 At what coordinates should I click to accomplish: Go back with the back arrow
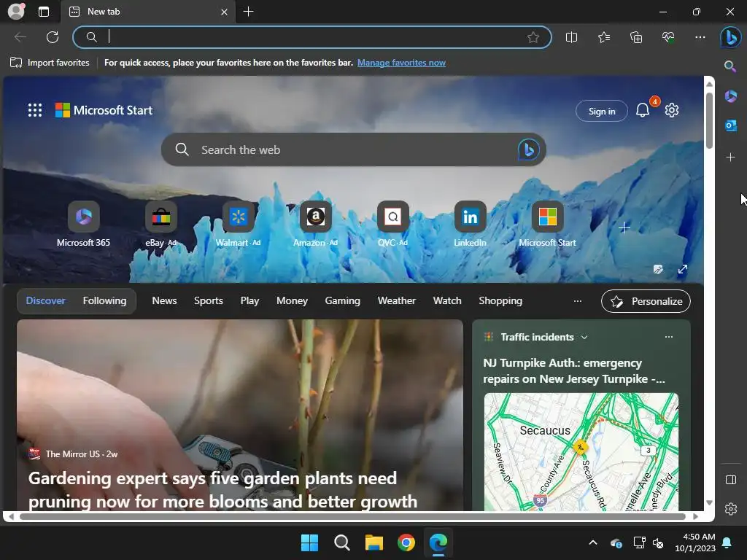pyautogui.click(x=20, y=37)
